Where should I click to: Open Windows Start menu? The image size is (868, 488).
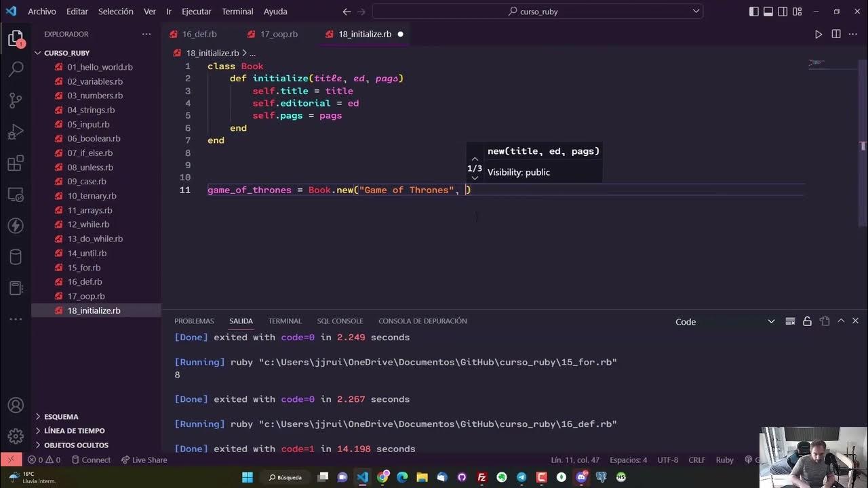coord(248,477)
